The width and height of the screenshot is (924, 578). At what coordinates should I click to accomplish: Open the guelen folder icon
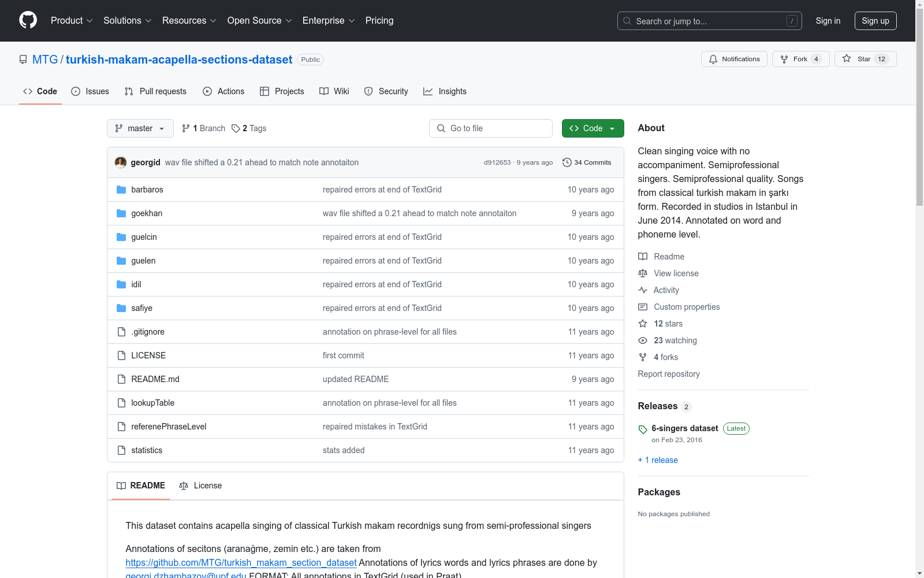pos(121,261)
